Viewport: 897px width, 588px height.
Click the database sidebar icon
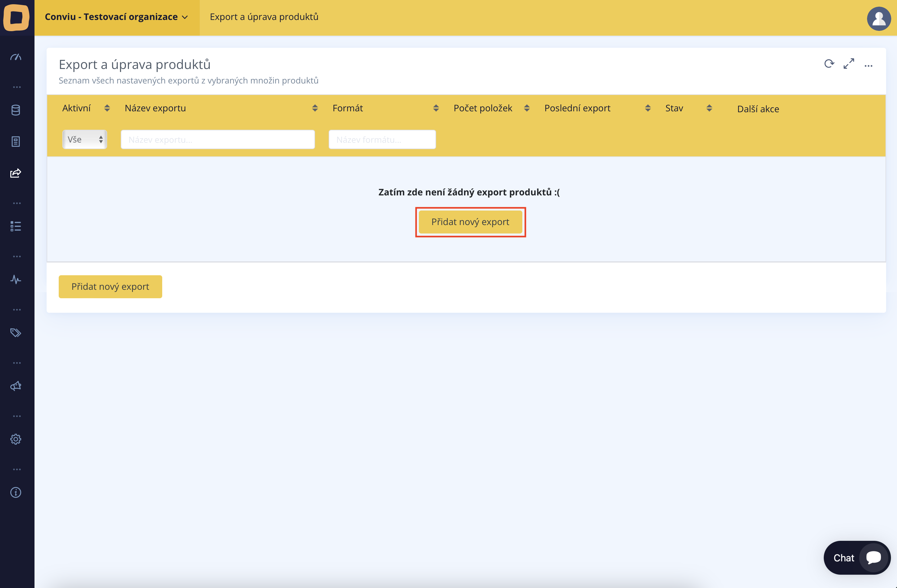pos(16,110)
